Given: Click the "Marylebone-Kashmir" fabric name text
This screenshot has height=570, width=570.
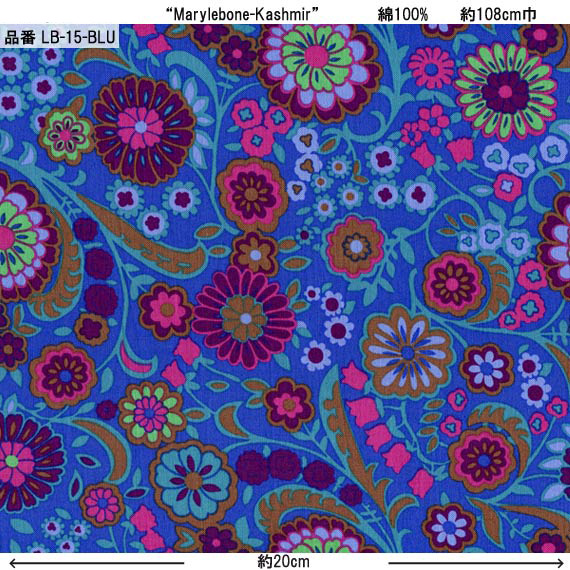Looking at the screenshot, I should tap(242, 15).
